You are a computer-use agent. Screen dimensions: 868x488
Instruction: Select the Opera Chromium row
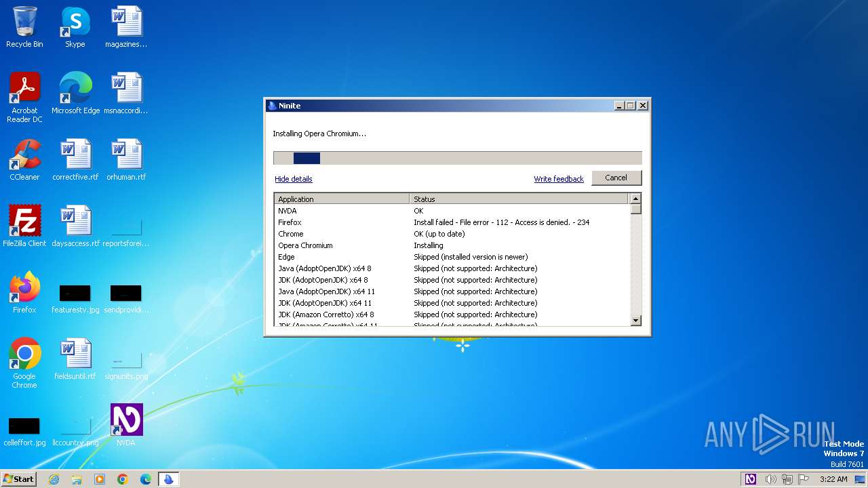pos(452,245)
